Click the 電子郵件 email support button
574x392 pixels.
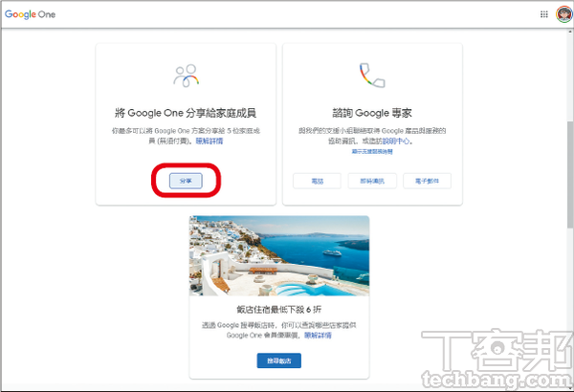[428, 181]
